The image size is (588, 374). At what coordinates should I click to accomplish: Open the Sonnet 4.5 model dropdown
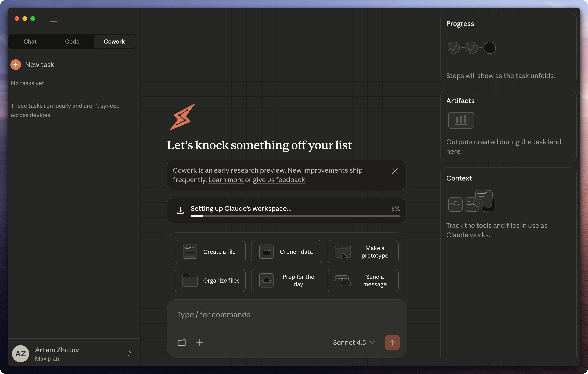[354, 342]
